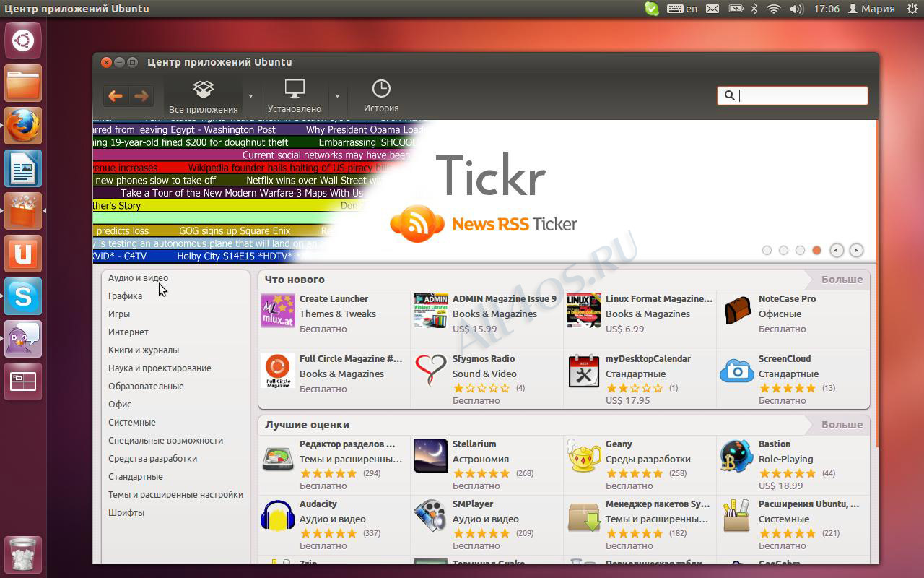This screenshot has height=578, width=924.
Task: Open Ubuntu One from the launcher
Action: (23, 254)
